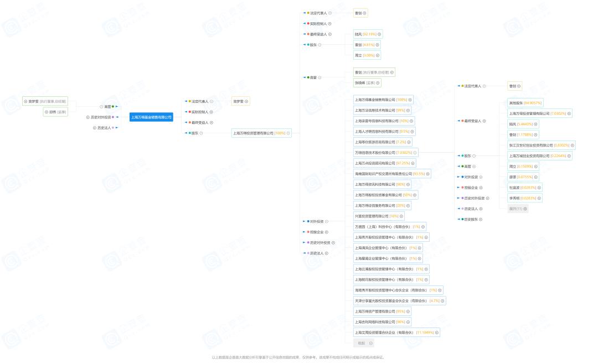Select 上海明月股权投资管理中心（有限合伙）[1%]
The height and width of the screenshot is (364, 598).
pyautogui.click(x=391, y=280)
